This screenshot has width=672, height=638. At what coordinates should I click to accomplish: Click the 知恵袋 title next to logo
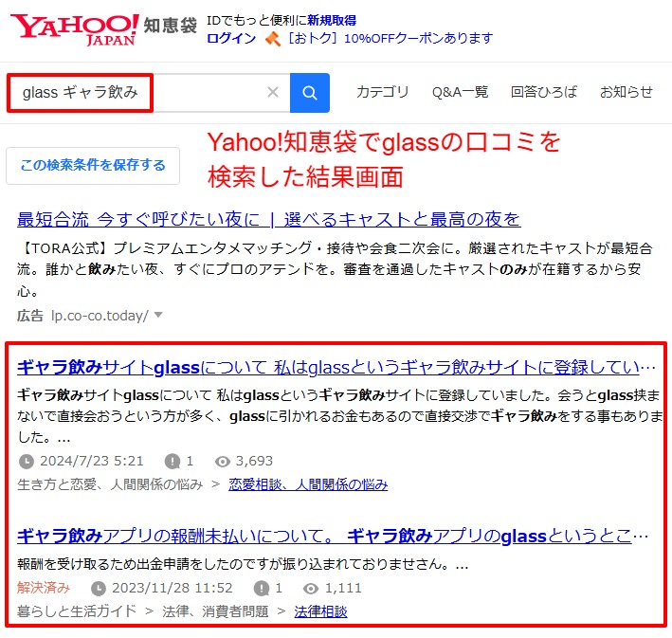pos(171,26)
